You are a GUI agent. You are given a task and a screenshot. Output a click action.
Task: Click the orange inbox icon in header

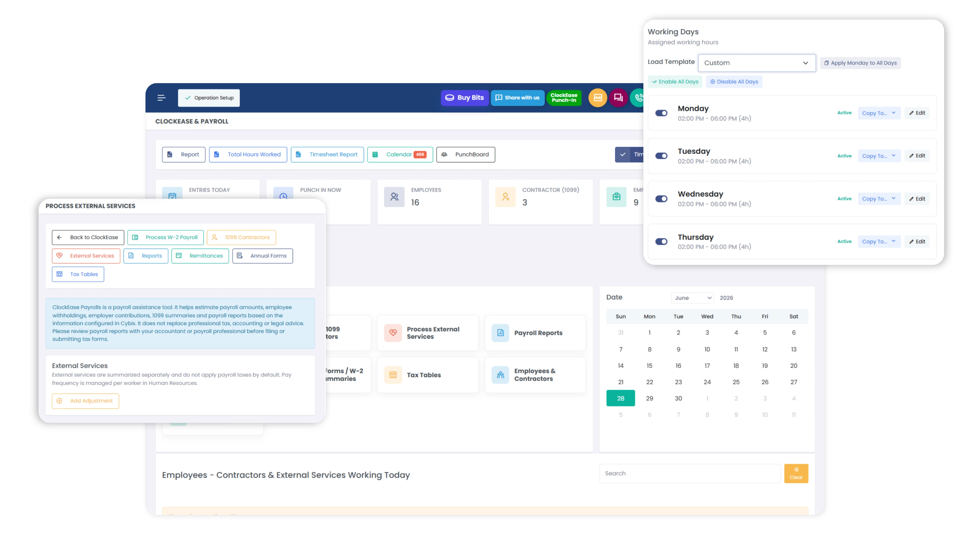[598, 98]
